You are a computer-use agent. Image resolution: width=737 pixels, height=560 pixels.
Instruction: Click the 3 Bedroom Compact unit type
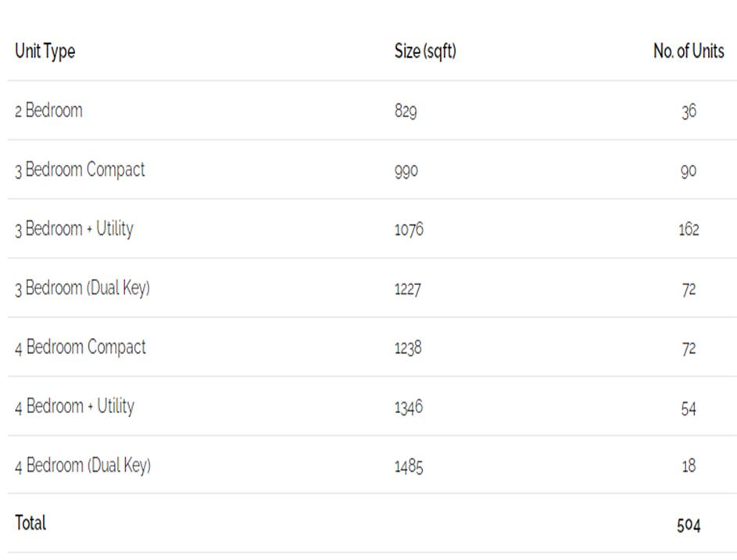(80, 170)
